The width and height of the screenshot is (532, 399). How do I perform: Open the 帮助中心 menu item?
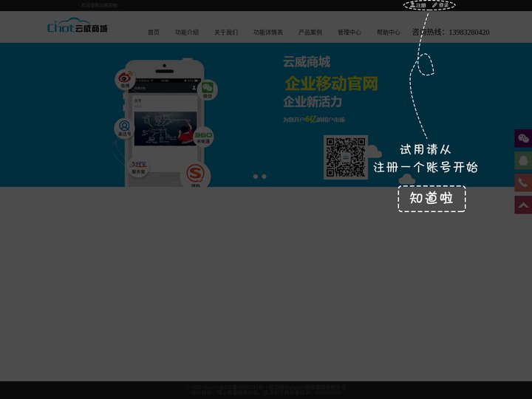click(x=389, y=33)
